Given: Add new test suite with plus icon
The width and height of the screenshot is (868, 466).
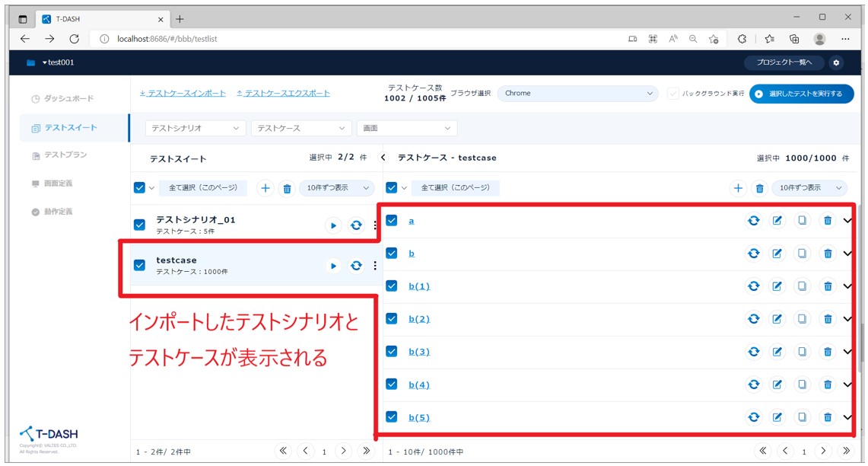Looking at the screenshot, I should (265, 188).
